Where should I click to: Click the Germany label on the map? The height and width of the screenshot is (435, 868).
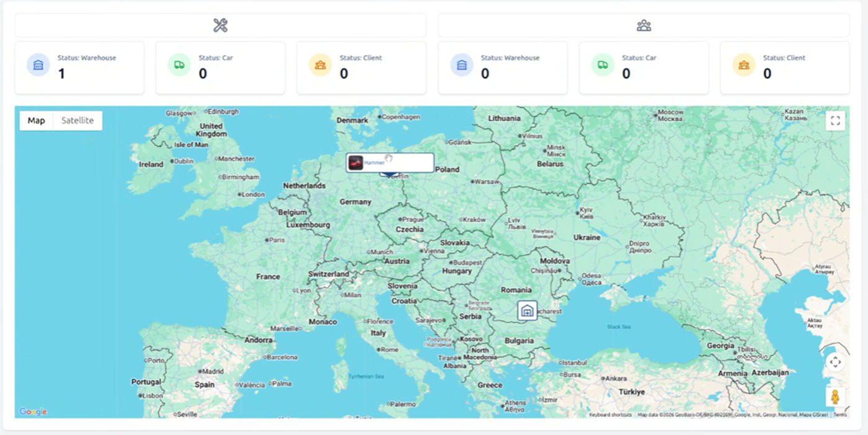355,202
